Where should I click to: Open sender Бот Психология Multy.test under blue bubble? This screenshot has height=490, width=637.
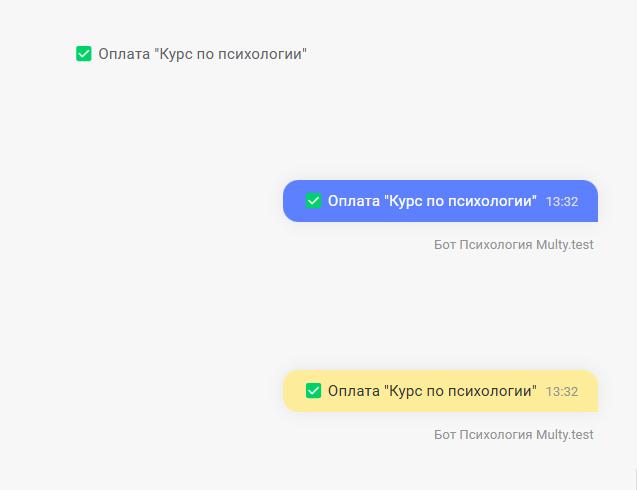tap(514, 245)
